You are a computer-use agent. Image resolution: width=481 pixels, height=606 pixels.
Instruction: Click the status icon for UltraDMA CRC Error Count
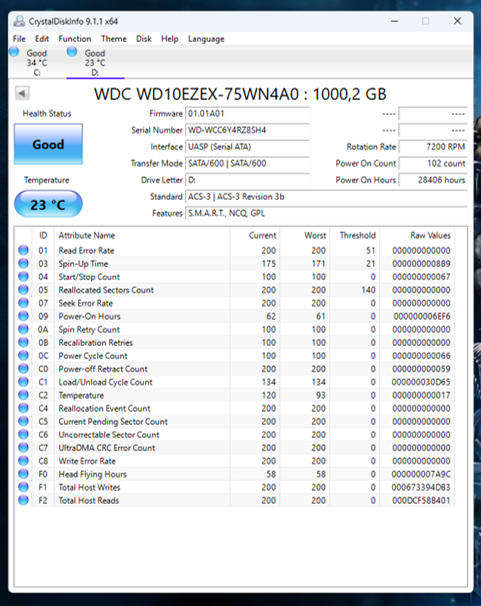pyautogui.click(x=23, y=447)
